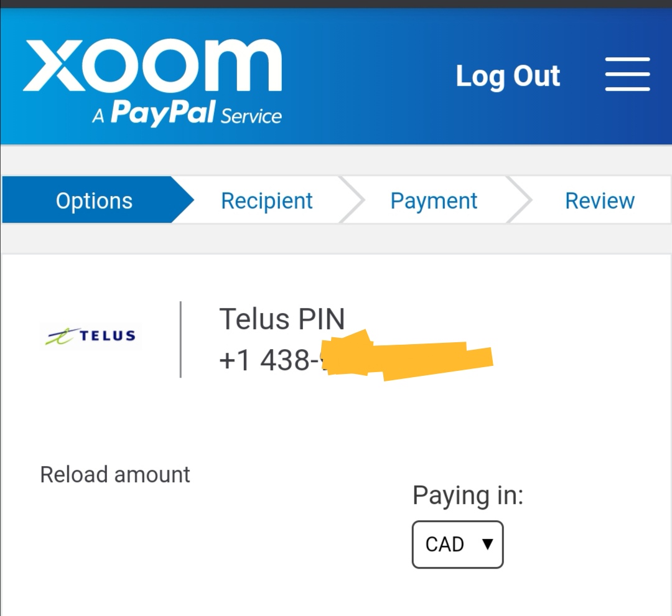Switch to the Recipient step
The height and width of the screenshot is (616, 672).
(x=266, y=200)
